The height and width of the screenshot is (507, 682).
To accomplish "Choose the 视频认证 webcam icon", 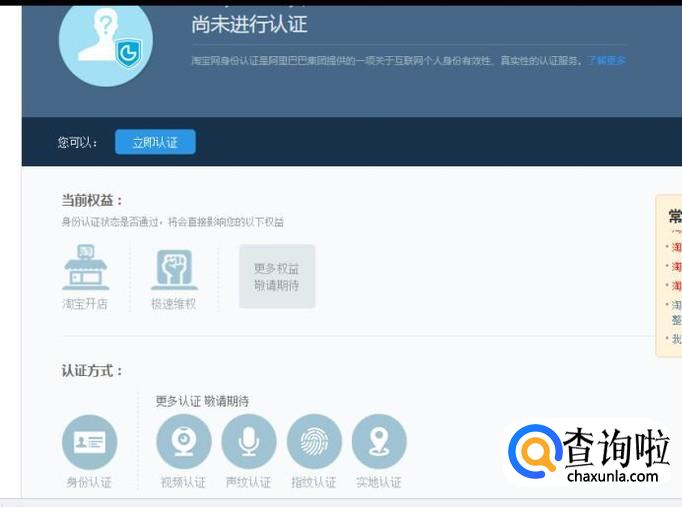I will (184, 442).
